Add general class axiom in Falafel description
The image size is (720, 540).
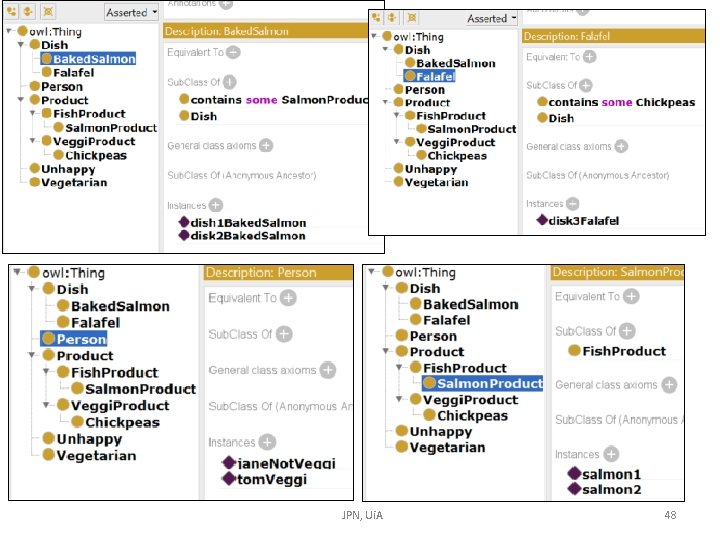(621, 146)
